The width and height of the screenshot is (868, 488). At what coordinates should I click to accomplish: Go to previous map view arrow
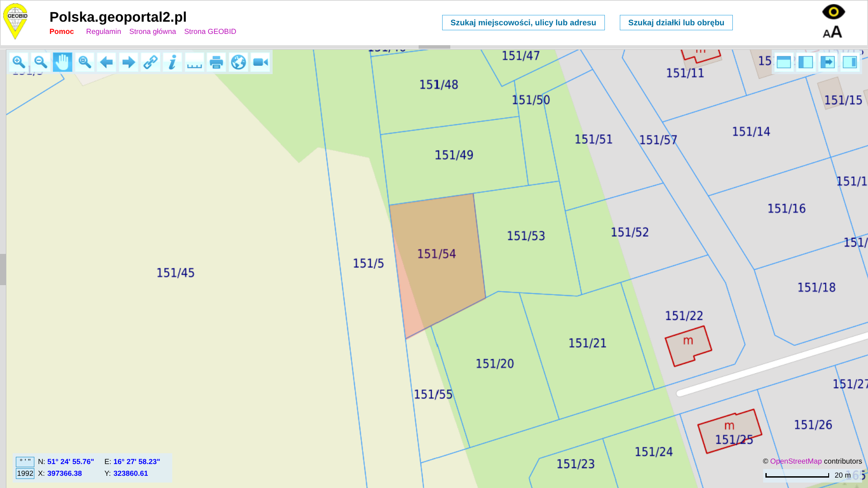point(106,62)
